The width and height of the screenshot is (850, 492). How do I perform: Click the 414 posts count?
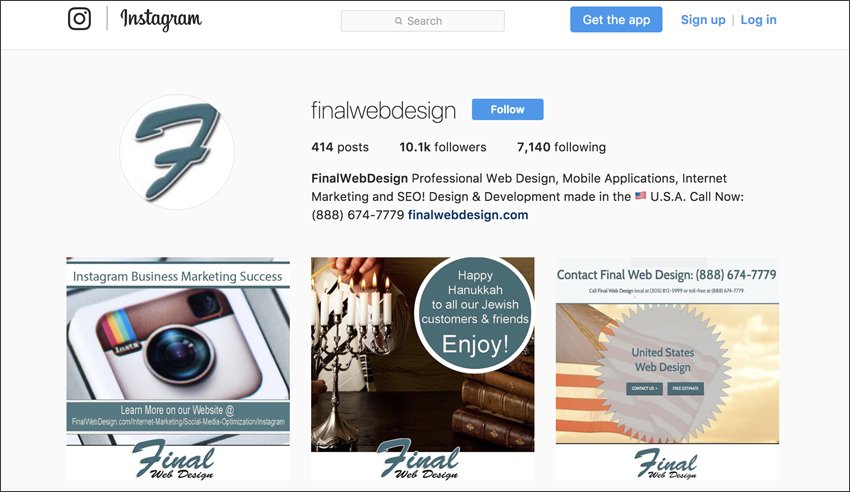(340, 147)
